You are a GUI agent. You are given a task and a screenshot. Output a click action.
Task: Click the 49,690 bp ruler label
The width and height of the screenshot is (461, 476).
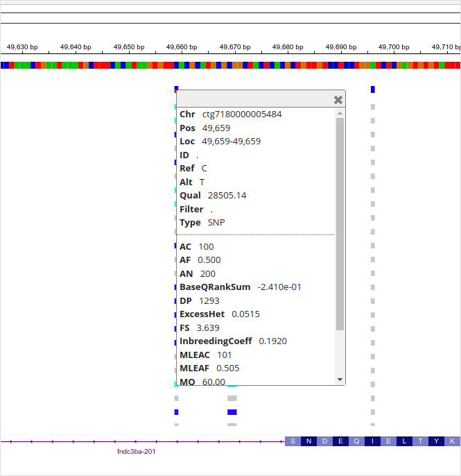341,47
